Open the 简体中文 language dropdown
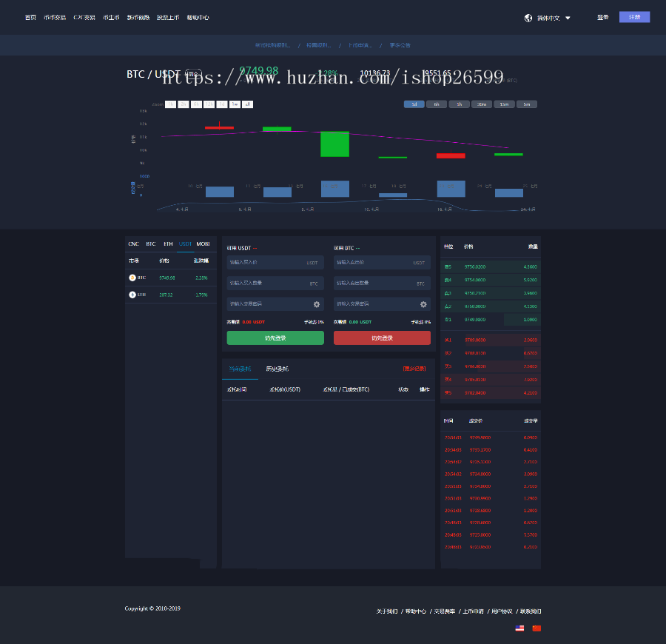666x644 pixels. [x=548, y=17]
